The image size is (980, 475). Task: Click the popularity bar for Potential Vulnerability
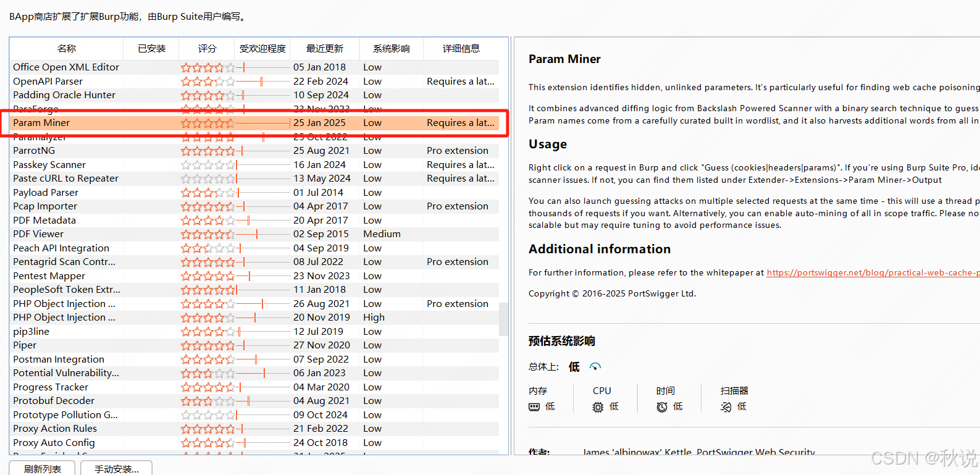(262, 373)
